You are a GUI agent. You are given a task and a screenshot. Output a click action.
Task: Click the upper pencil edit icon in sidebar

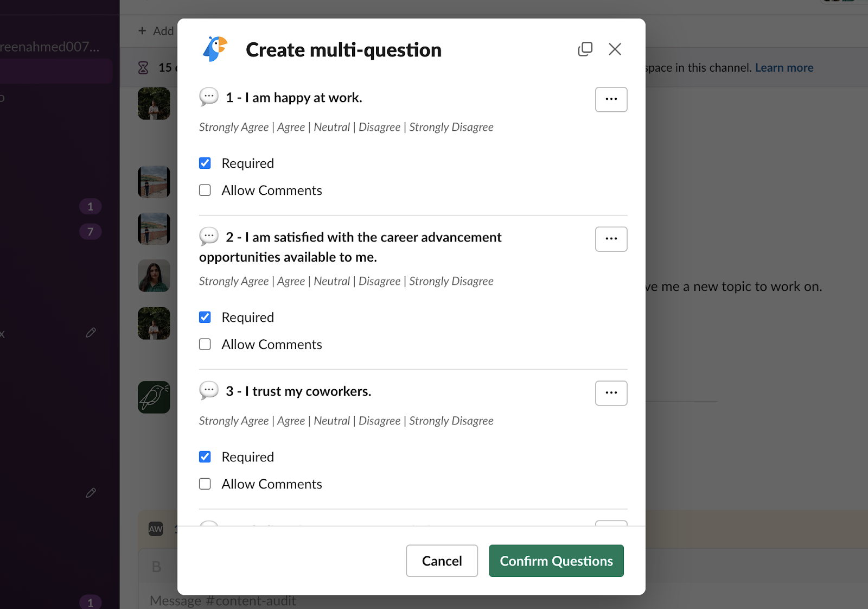tap(91, 332)
